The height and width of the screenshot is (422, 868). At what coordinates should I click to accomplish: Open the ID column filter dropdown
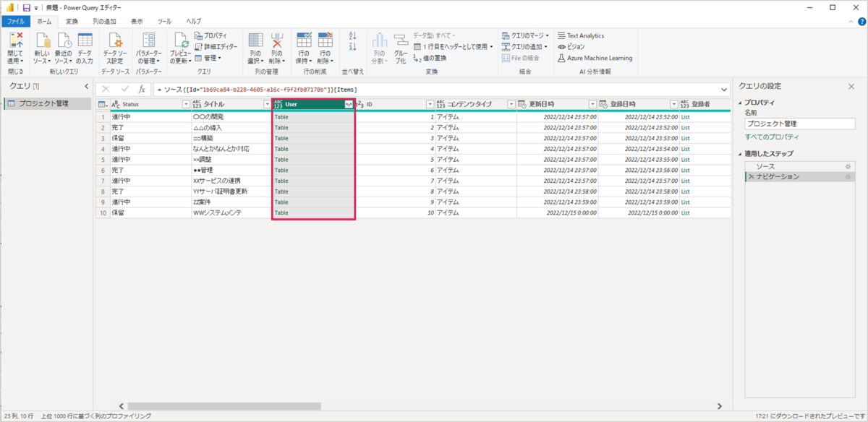[x=430, y=105]
